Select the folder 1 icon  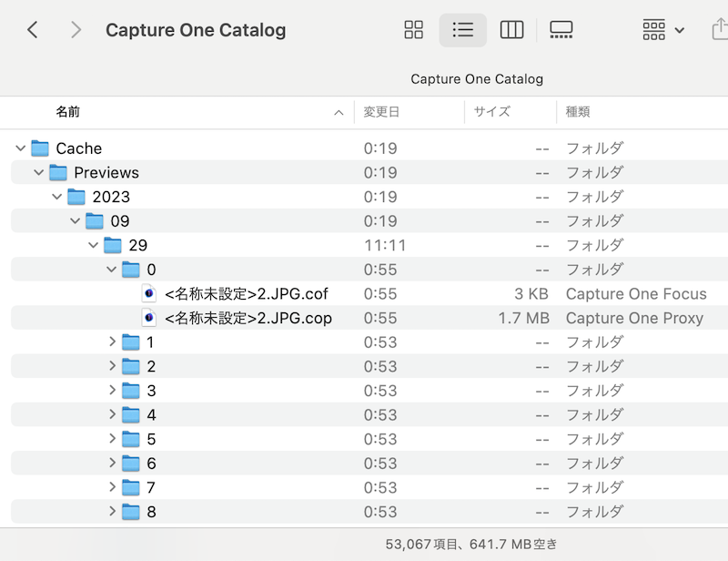(x=130, y=342)
